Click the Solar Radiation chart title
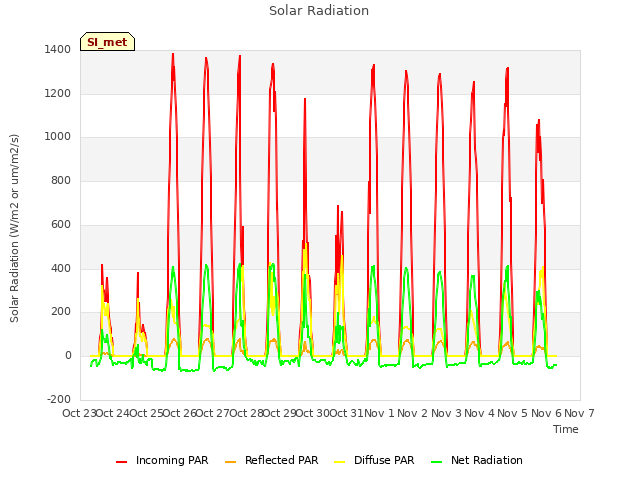The image size is (640, 480). click(319, 11)
